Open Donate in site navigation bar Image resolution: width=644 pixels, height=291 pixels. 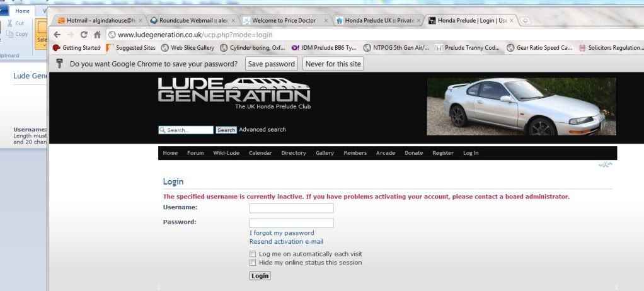tap(413, 153)
